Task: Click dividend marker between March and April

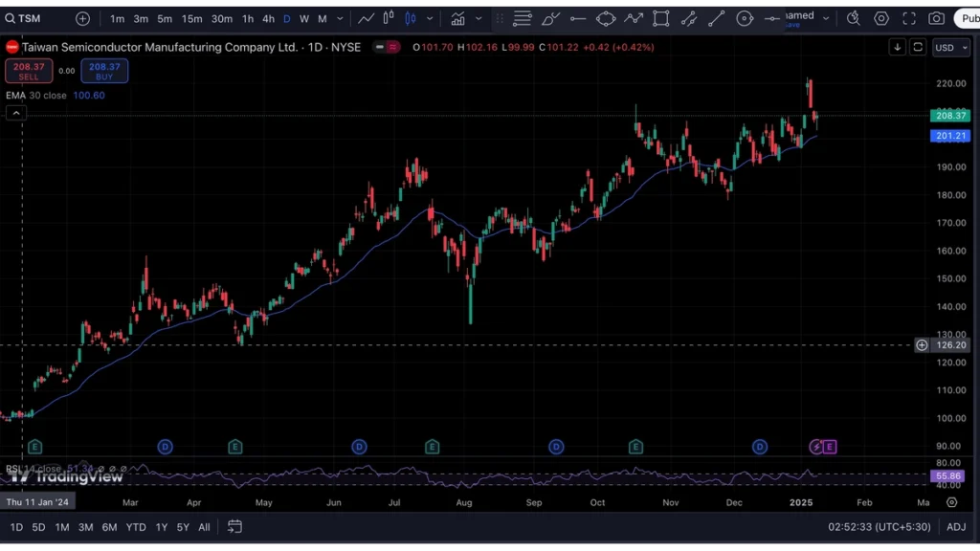Action: [165, 447]
